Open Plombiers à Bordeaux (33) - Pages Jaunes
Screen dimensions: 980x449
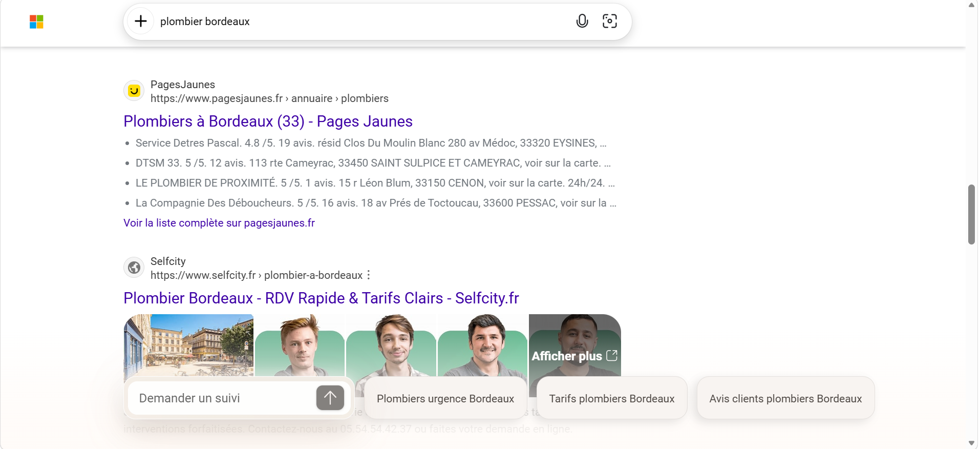pos(268,121)
